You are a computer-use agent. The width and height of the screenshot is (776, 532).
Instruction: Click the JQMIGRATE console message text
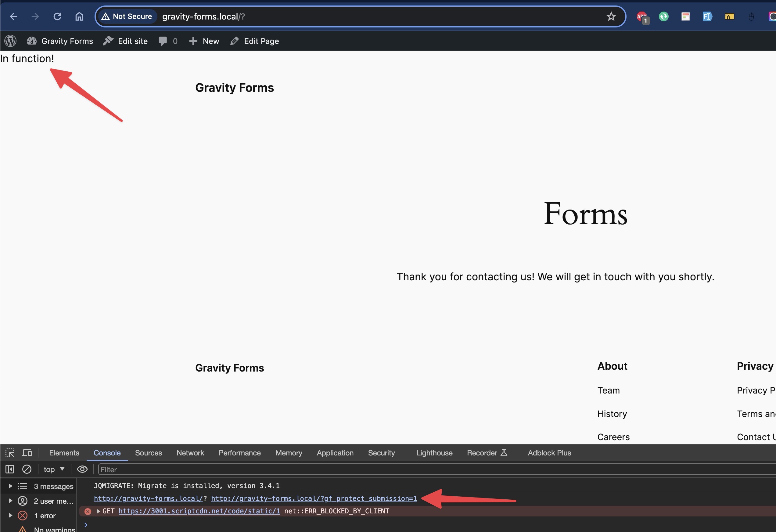coord(187,486)
